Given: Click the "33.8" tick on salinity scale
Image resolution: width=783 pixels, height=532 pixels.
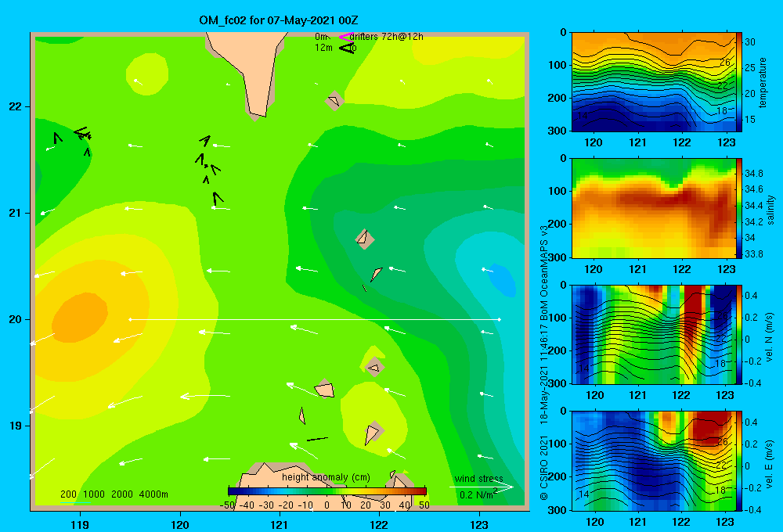Looking at the screenshot, I should (x=753, y=254).
